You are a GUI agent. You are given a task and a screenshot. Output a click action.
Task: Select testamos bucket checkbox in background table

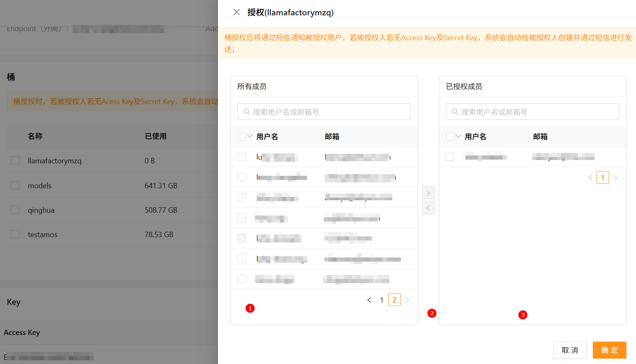point(15,234)
